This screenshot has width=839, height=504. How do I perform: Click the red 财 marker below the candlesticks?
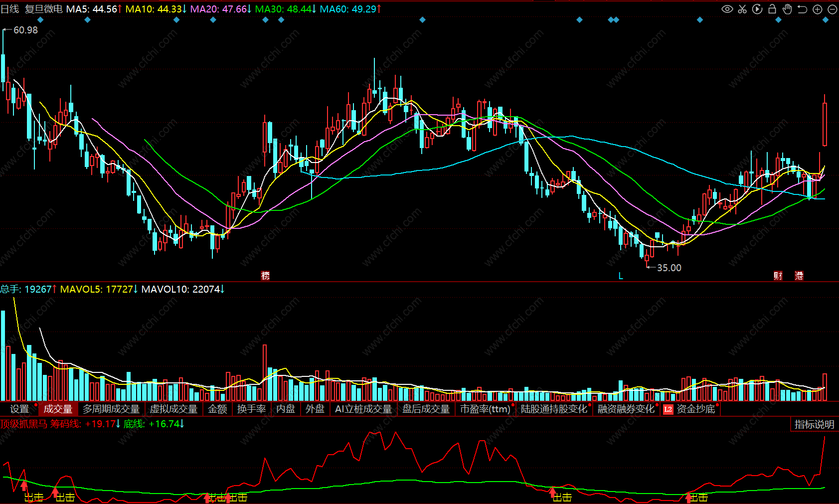(x=778, y=276)
